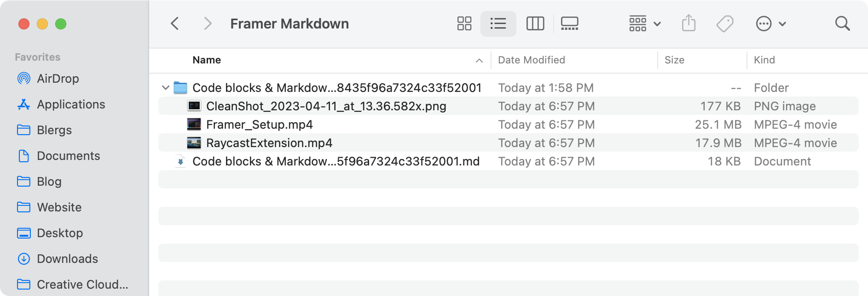868x296 pixels.
Task: Open AirDrop in the sidebar
Action: click(x=58, y=79)
